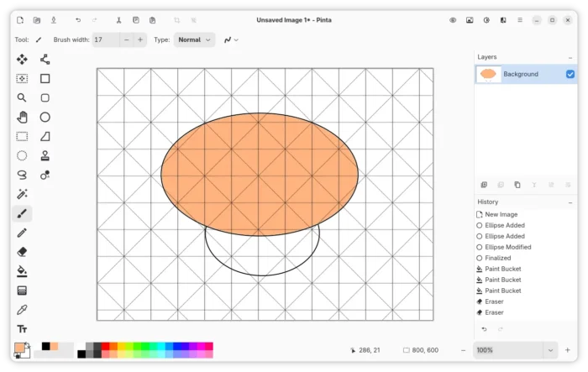Click the Gradient tool
This screenshot has height=372, width=588.
click(x=22, y=291)
